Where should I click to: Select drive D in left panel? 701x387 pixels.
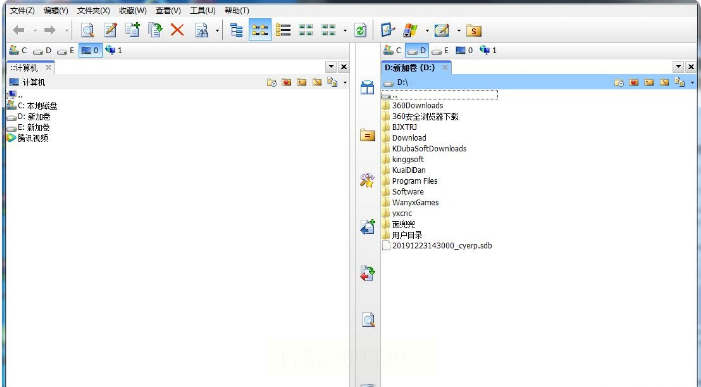[42, 50]
